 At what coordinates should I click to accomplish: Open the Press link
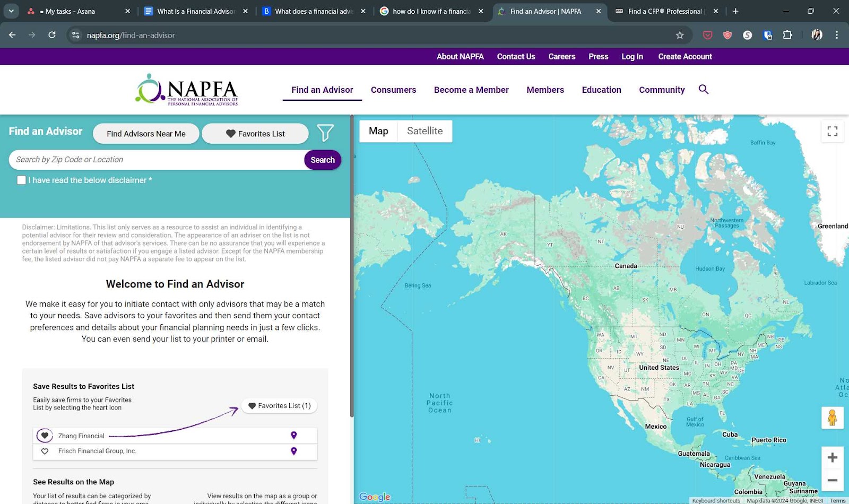click(x=599, y=57)
